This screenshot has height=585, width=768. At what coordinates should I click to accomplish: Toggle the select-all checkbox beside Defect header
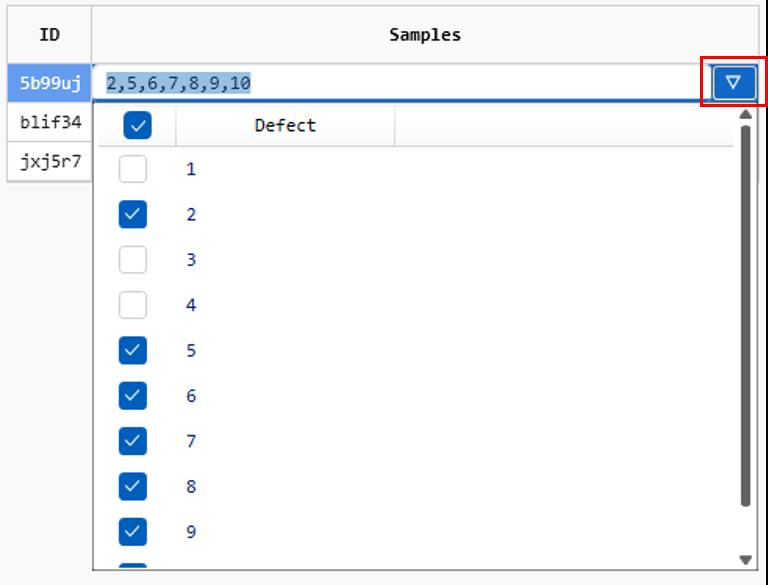pos(137,126)
